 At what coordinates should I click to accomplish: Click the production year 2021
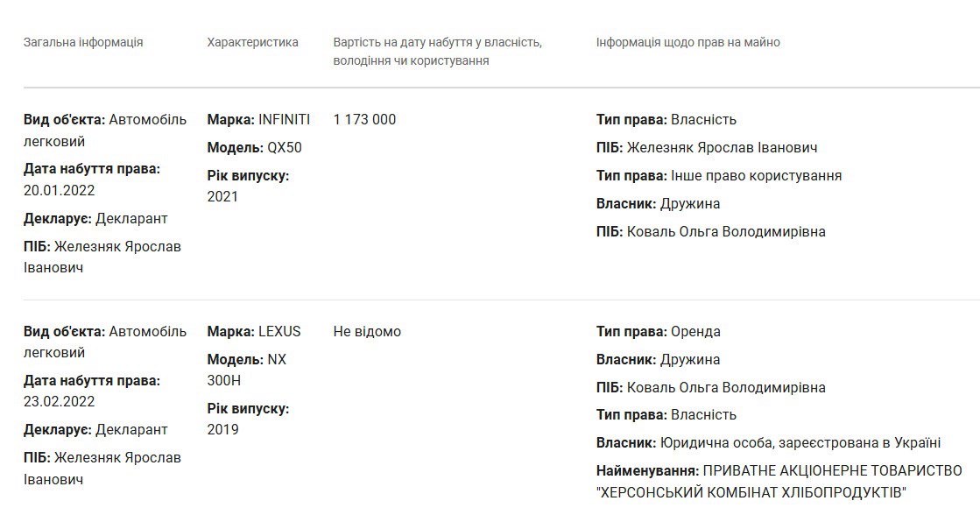pos(222,196)
